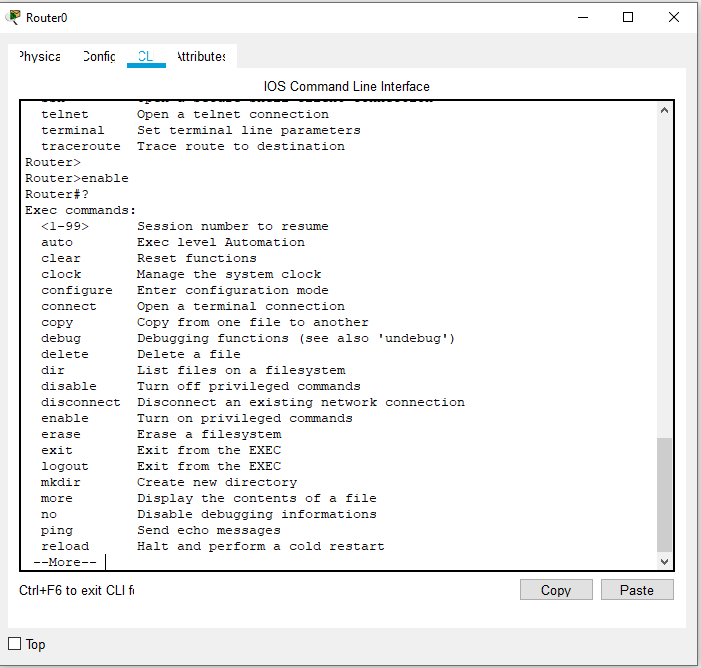
Task: Go to the Attributes tab
Action: pos(201,57)
